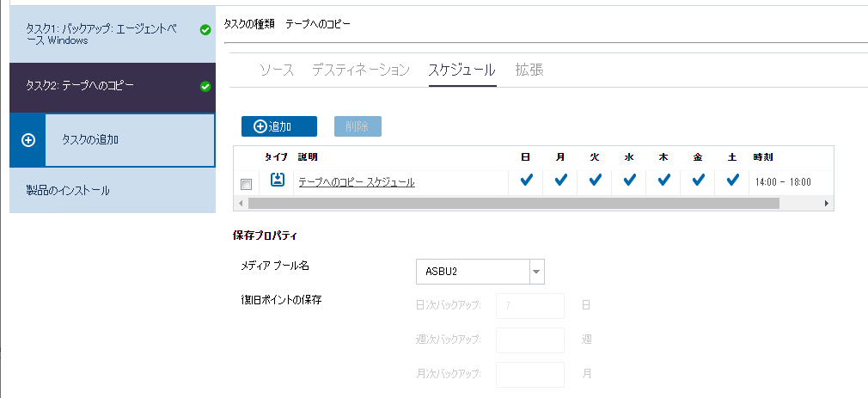868x398 pixels.
Task: Click the plus icon beside タスクの追加
Action: pos(28,140)
